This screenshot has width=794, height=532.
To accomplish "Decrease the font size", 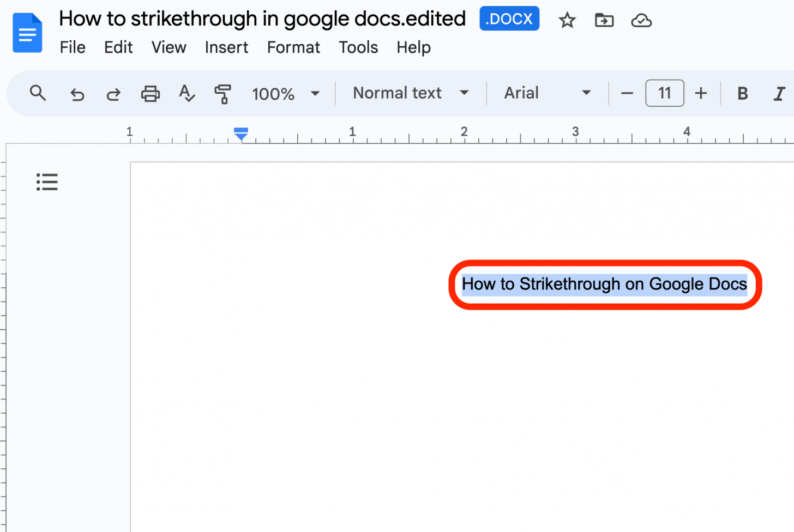I will (x=627, y=94).
